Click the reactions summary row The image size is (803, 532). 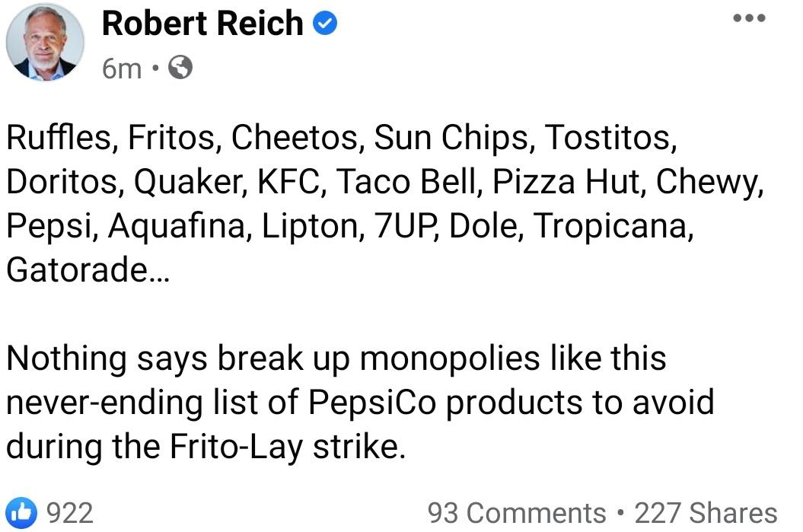46,510
